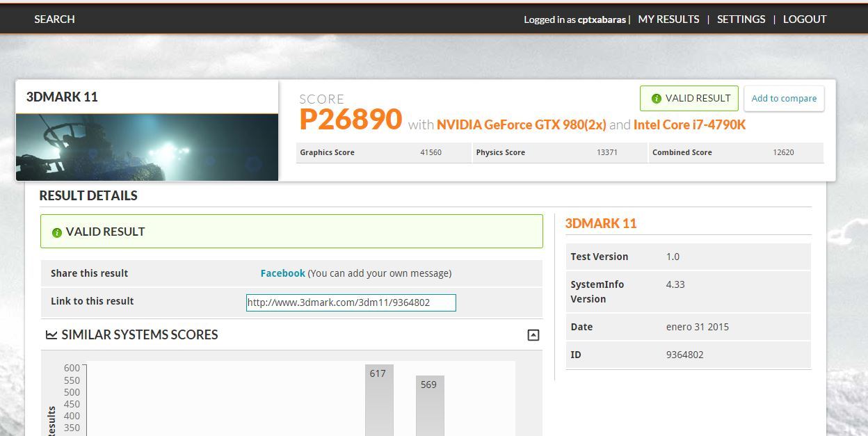
Task: Click the cptxabaras username
Action: click(602, 20)
